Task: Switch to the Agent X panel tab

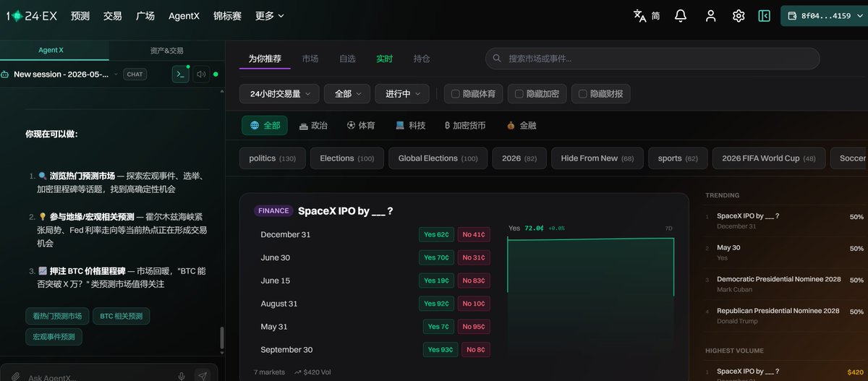Action: point(51,51)
